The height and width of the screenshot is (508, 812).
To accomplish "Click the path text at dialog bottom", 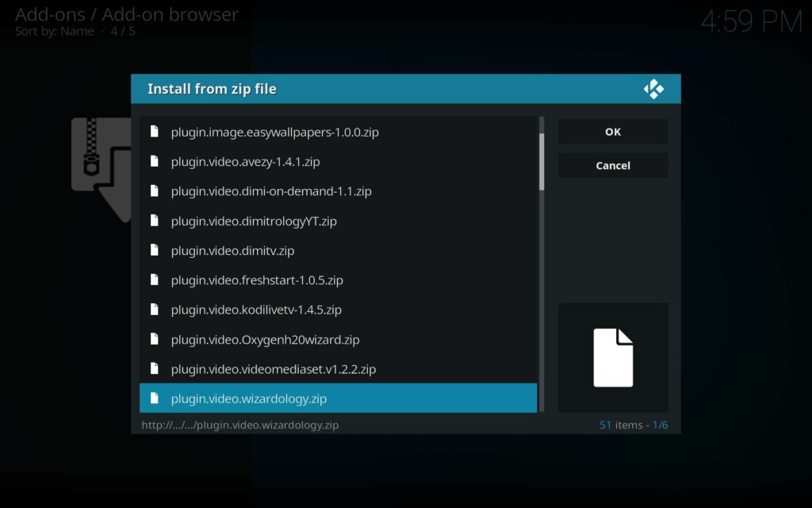I will pos(240,425).
